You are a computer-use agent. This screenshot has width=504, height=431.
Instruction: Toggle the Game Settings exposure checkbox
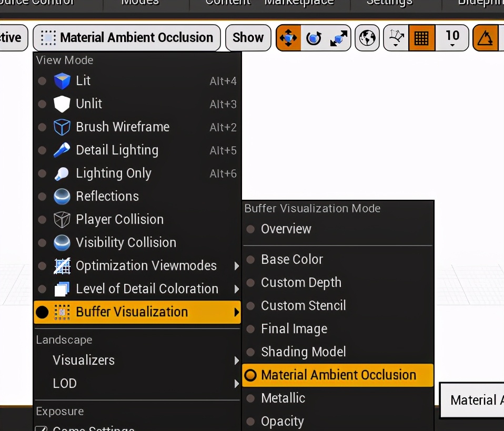(x=41, y=428)
